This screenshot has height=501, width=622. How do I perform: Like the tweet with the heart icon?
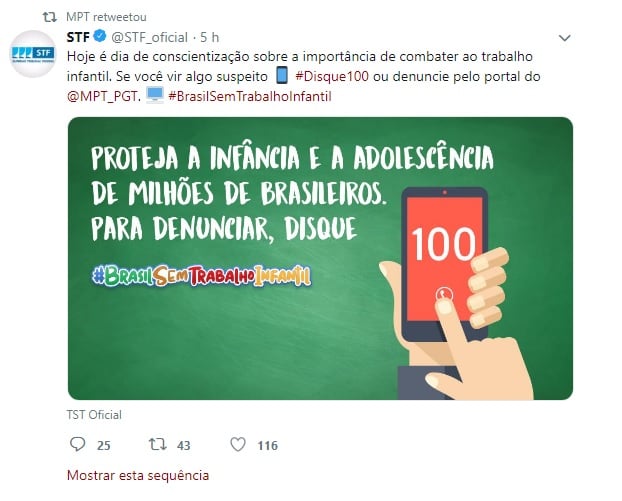click(x=238, y=444)
